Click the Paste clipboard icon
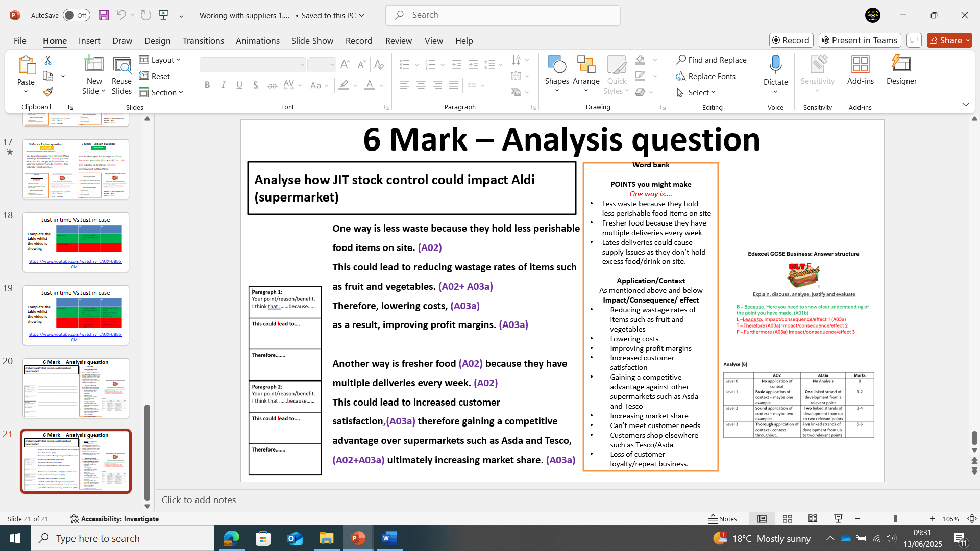 coord(26,66)
